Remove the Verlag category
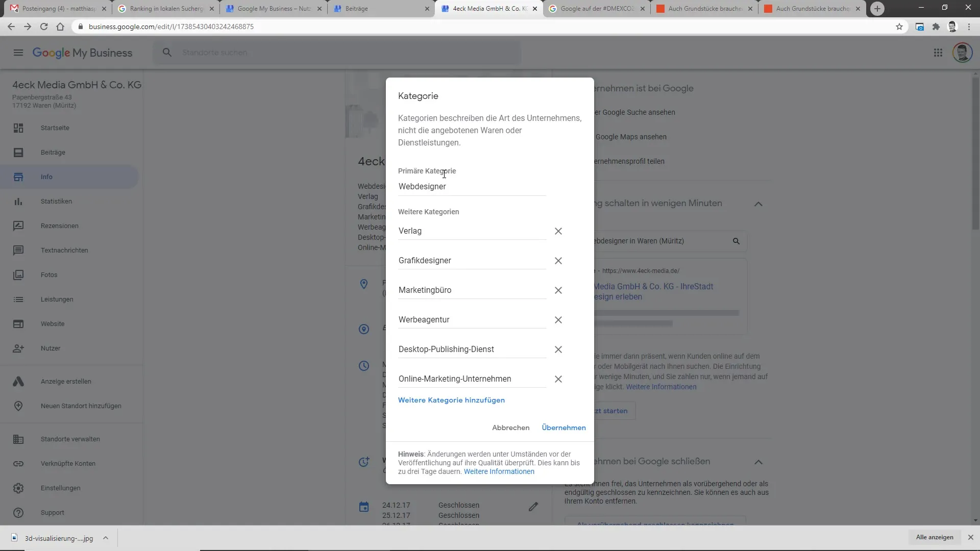The width and height of the screenshot is (980, 551). (x=558, y=231)
